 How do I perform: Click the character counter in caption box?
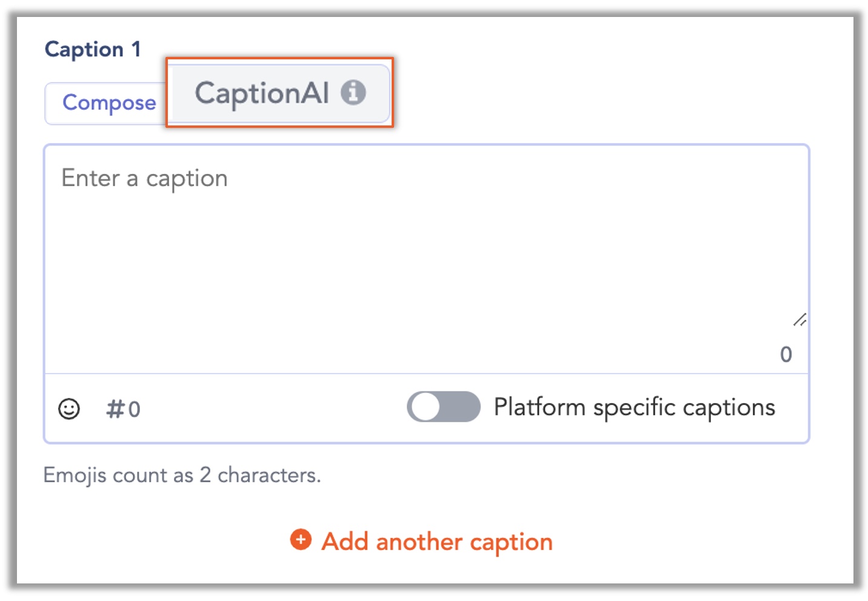pos(786,354)
